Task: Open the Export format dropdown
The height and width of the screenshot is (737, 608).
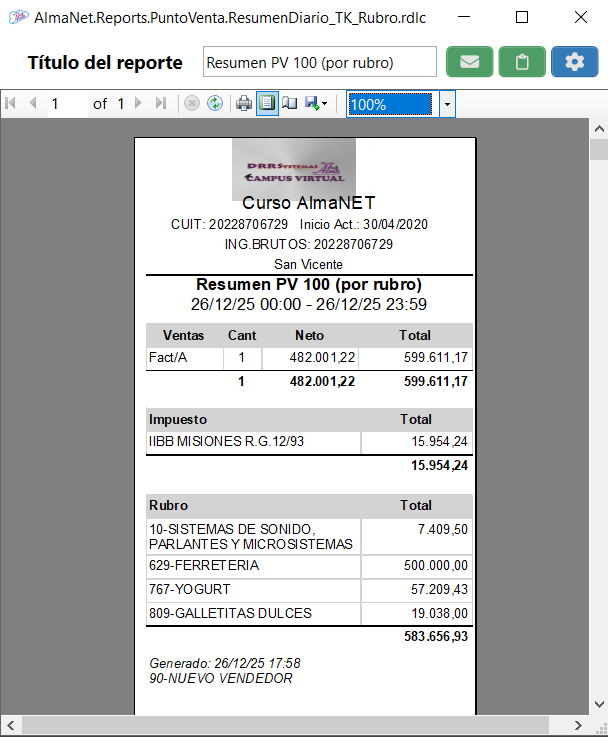Action: (317, 104)
